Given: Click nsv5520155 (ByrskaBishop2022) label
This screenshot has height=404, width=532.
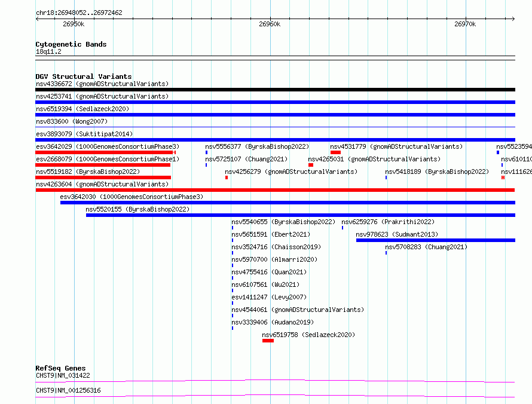Looking at the screenshot, I should pos(137,209).
